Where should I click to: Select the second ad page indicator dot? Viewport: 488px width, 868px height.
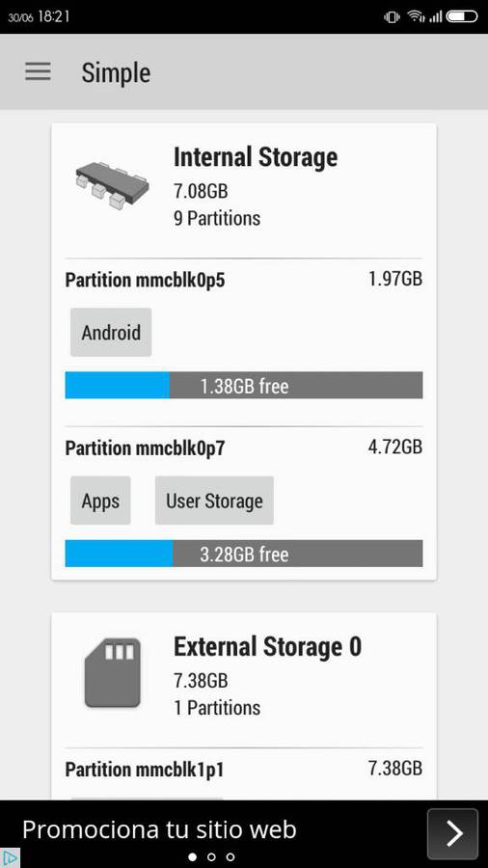pos(211,857)
